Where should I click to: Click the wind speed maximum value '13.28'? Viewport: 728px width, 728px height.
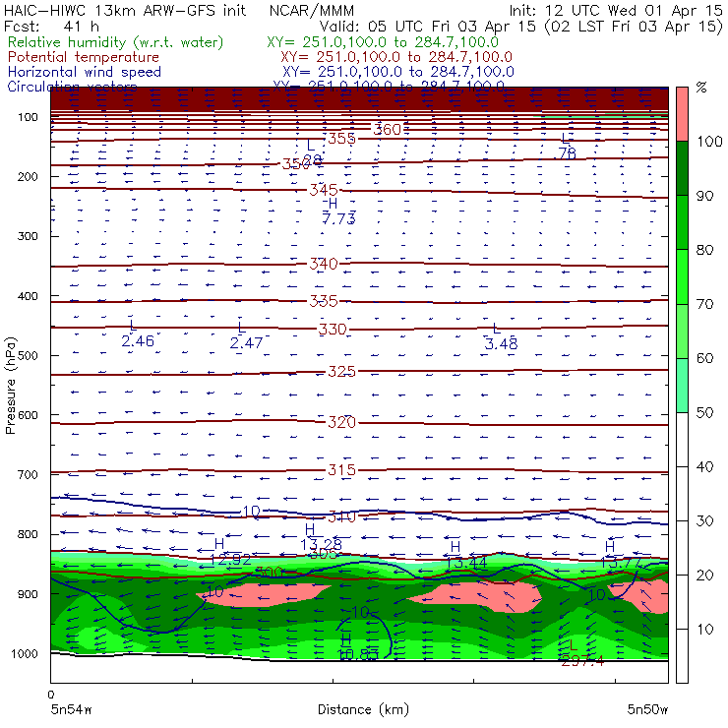(321, 545)
